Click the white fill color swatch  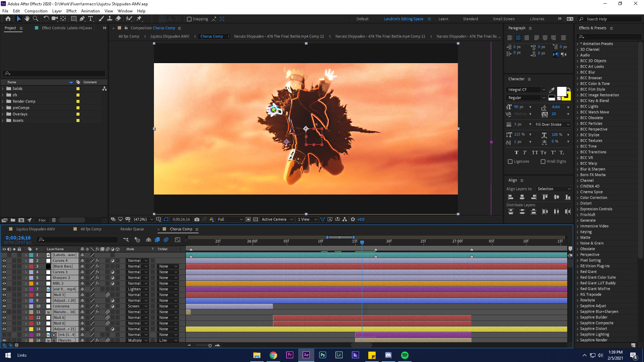point(561,91)
